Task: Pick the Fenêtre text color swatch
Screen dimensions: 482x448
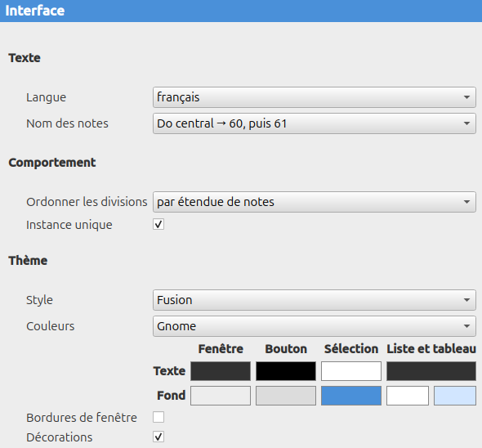Action: click(221, 371)
